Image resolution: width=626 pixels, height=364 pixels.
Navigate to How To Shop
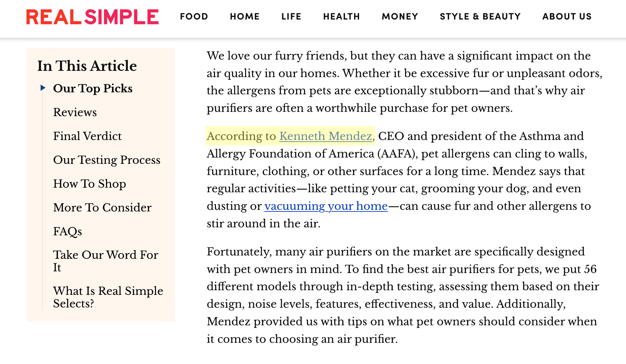coord(89,184)
